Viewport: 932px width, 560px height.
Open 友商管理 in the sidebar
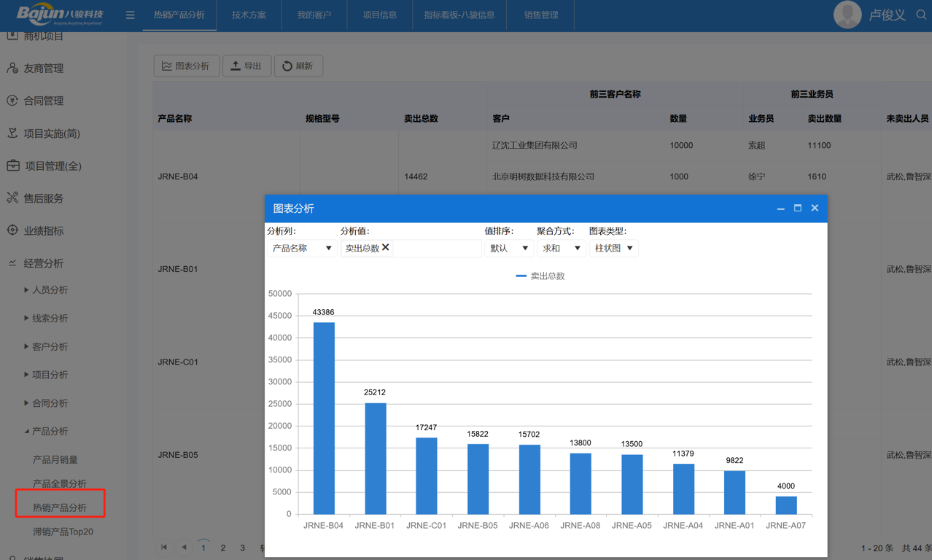[43, 69]
